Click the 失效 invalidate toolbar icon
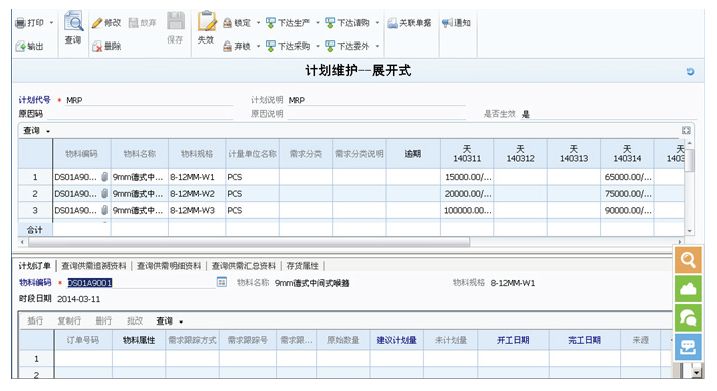717x391 pixels. click(x=206, y=22)
